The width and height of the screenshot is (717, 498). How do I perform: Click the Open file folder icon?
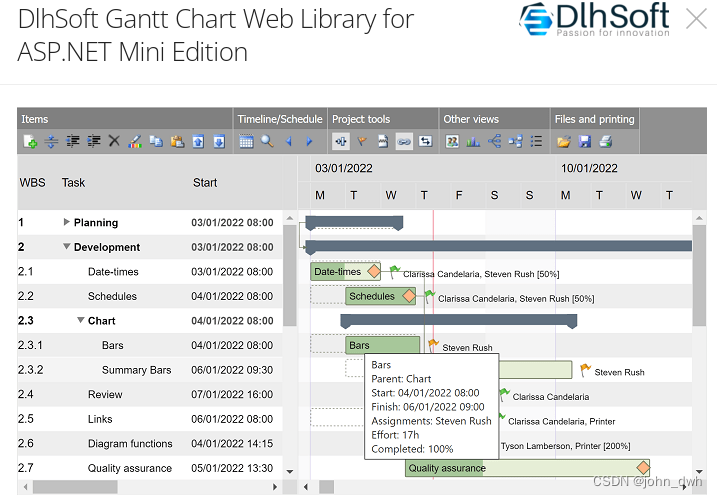(x=564, y=142)
